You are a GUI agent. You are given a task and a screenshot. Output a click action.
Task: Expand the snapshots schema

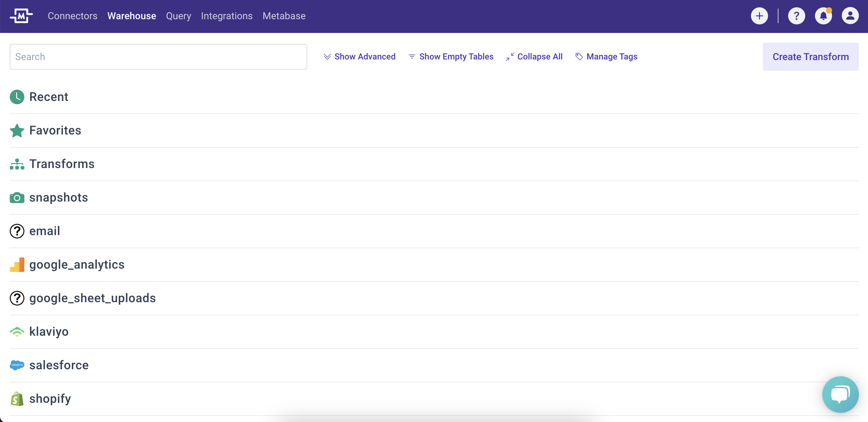point(58,198)
